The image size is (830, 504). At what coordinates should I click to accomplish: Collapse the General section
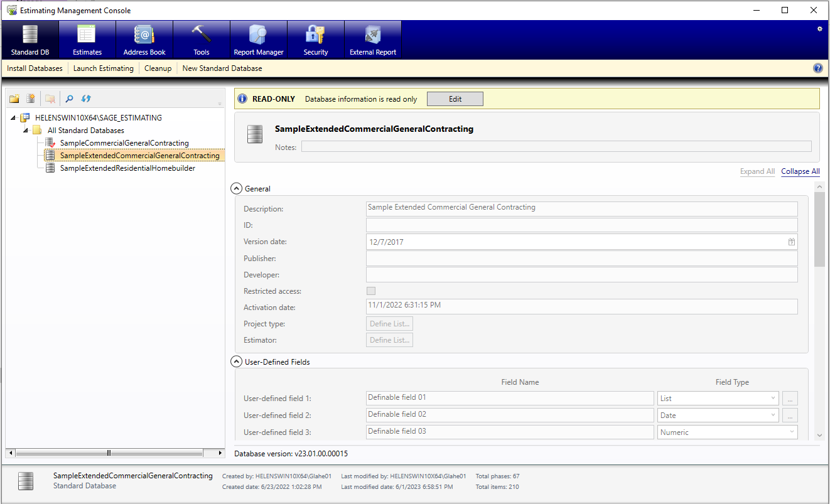237,188
